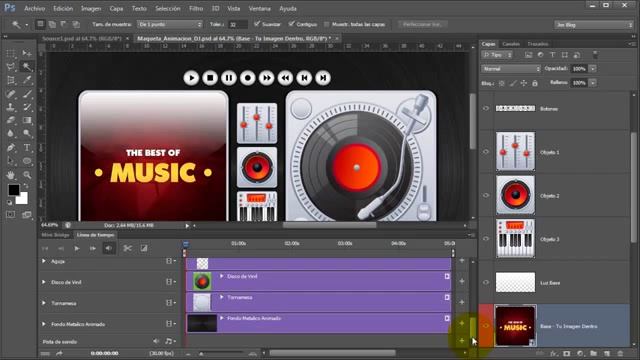The height and width of the screenshot is (360, 640).
Task: Select the Rectangular Marquee tool
Action: click(11, 53)
